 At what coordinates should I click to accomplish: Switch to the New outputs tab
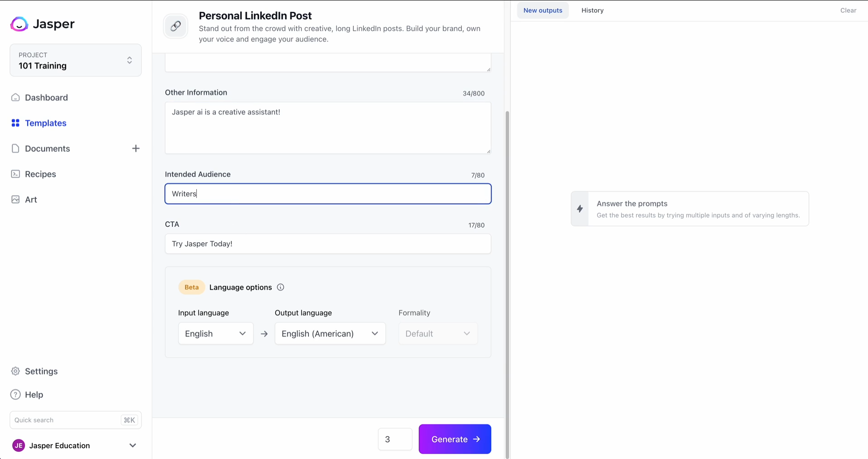click(543, 10)
